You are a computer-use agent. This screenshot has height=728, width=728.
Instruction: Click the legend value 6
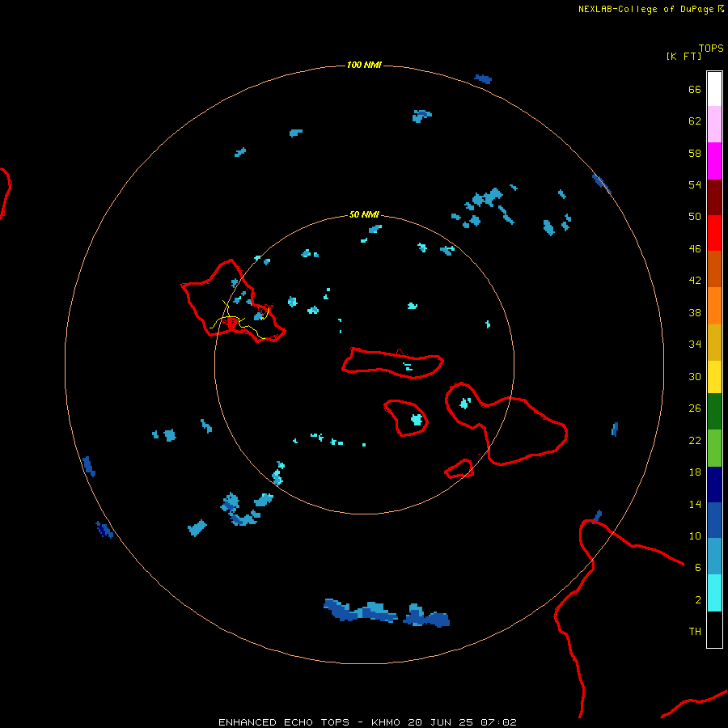point(698,568)
